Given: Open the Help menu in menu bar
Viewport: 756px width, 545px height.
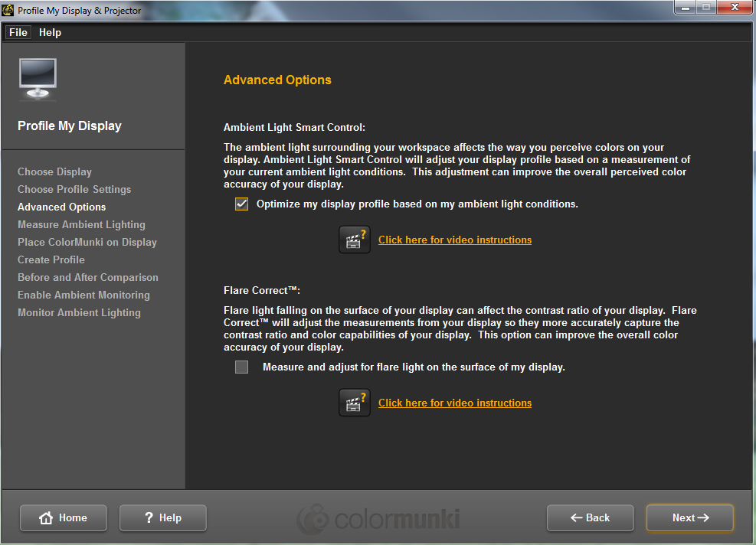Looking at the screenshot, I should tap(50, 32).
